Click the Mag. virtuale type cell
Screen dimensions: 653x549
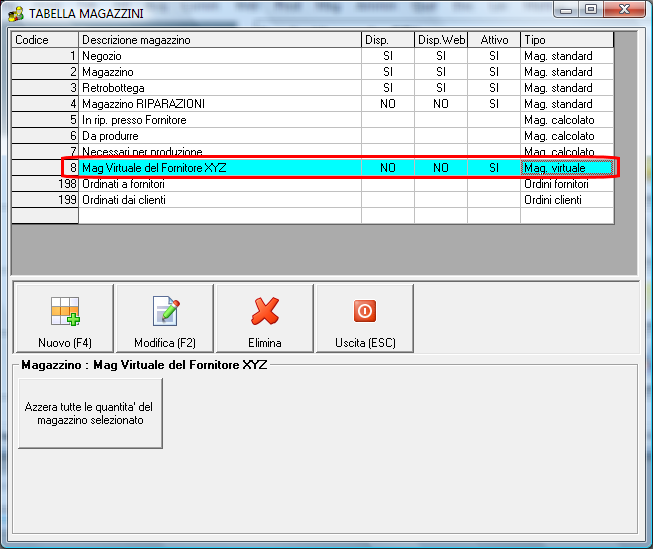[x=567, y=168]
